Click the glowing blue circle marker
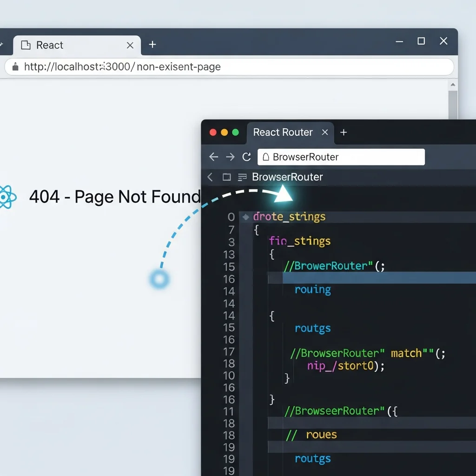This screenshot has width=476, height=476. pyautogui.click(x=159, y=279)
